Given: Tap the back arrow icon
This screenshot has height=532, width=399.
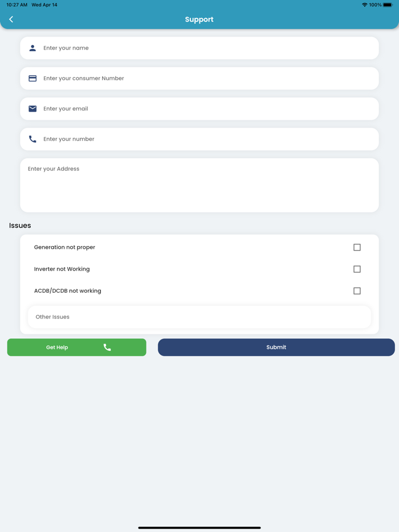Looking at the screenshot, I should click(x=11, y=19).
